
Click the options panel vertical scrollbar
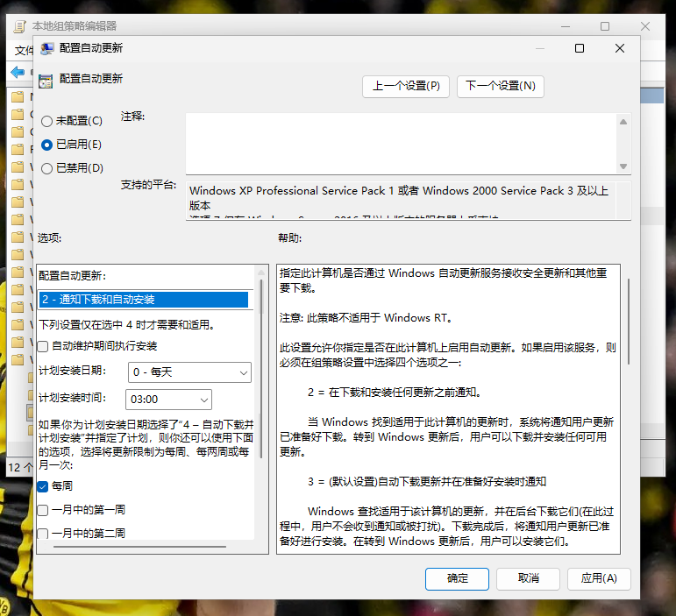[x=260, y=368]
